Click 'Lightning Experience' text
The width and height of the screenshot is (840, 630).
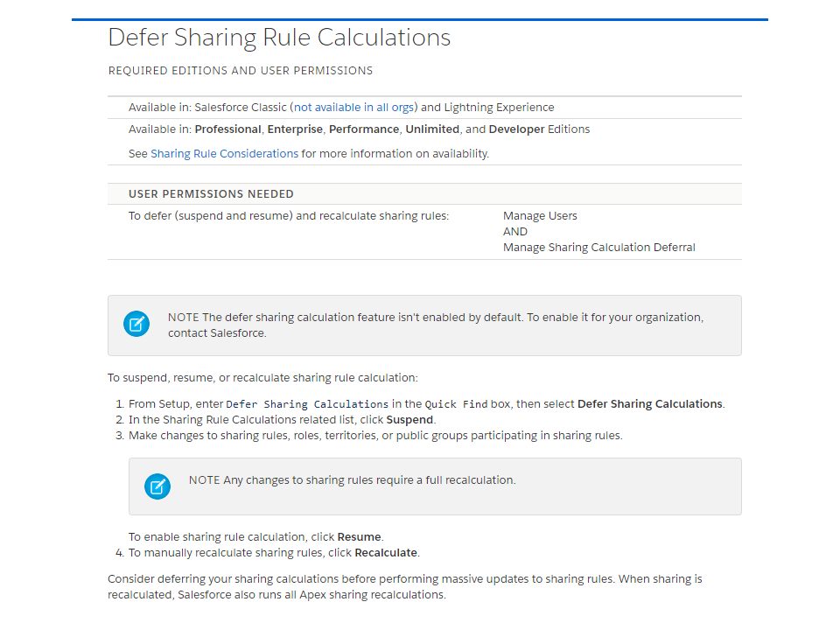500,107
